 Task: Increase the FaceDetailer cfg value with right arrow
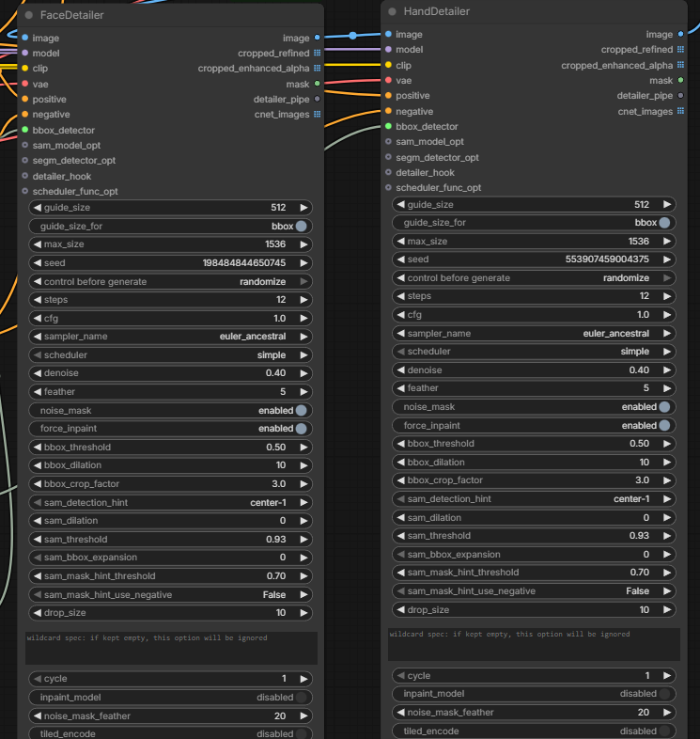pyautogui.click(x=303, y=319)
